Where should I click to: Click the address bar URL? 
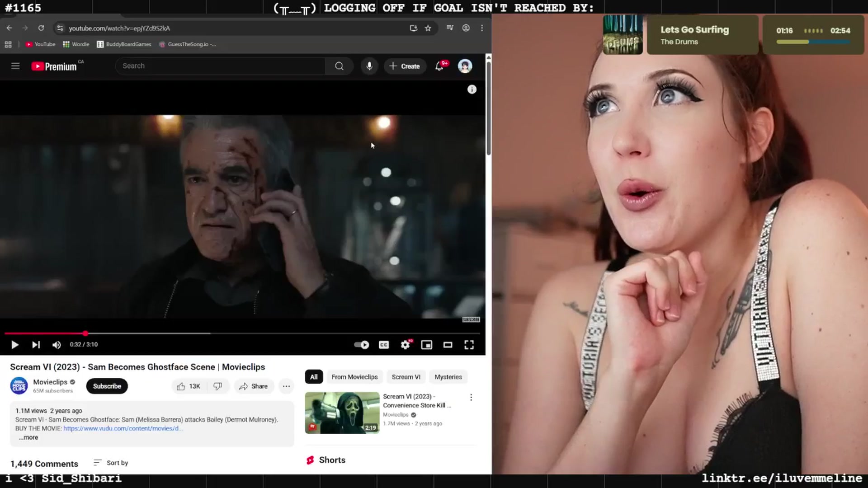119,28
